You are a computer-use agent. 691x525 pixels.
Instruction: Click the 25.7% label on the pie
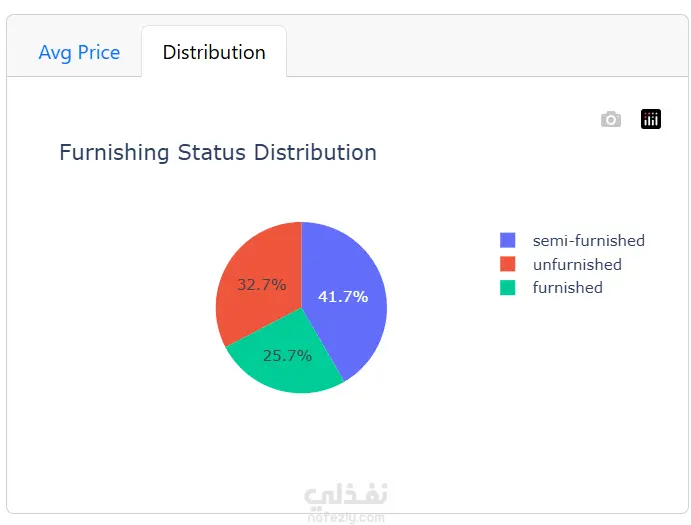(288, 355)
